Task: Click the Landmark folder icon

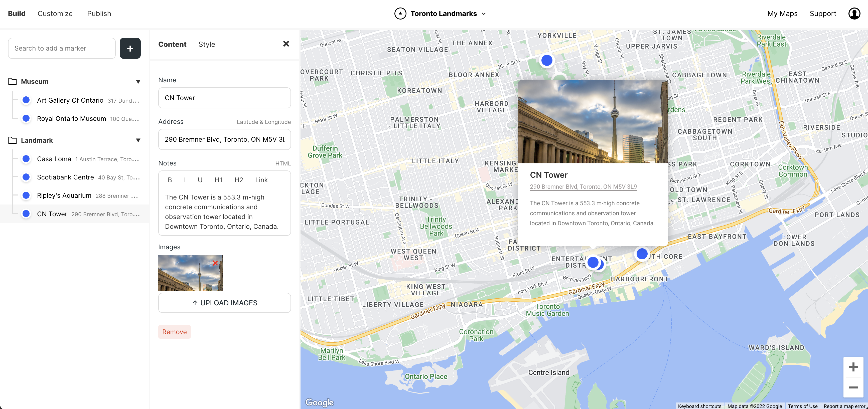Action: [x=13, y=140]
